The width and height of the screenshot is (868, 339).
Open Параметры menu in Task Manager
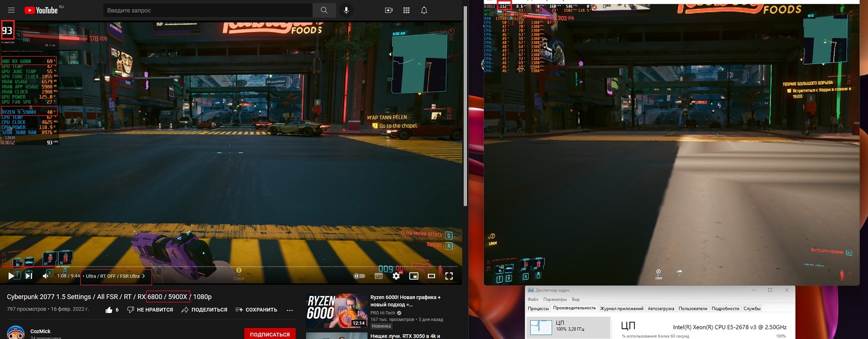(555, 299)
